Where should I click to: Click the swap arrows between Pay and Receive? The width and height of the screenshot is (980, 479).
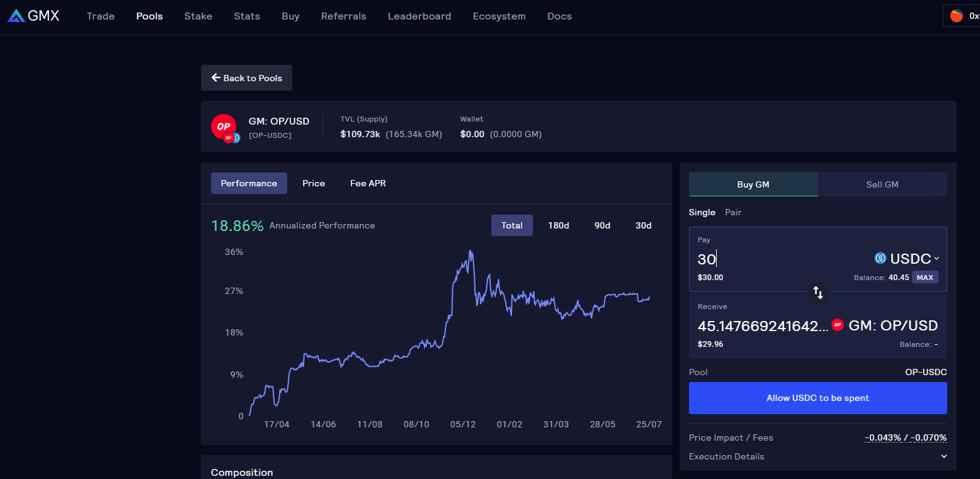[818, 292]
